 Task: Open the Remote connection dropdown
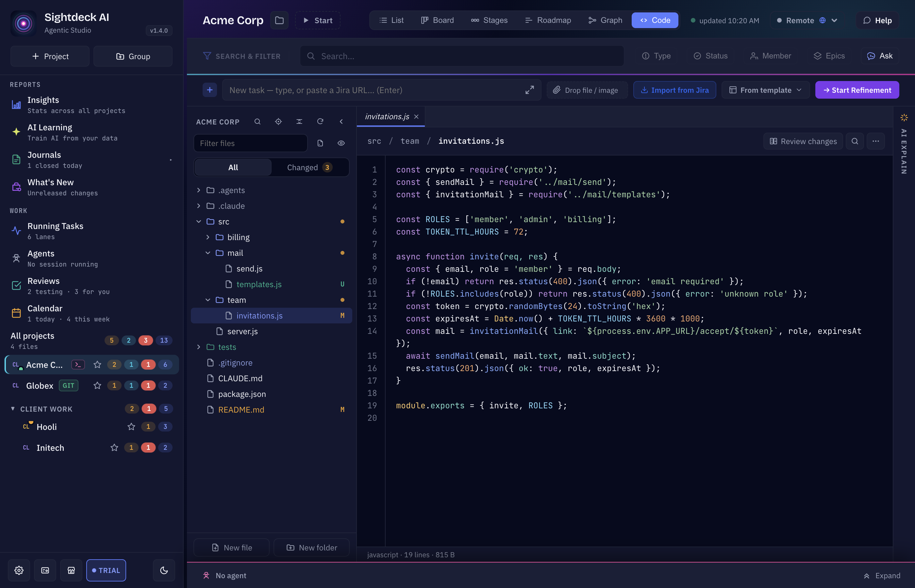coord(808,20)
